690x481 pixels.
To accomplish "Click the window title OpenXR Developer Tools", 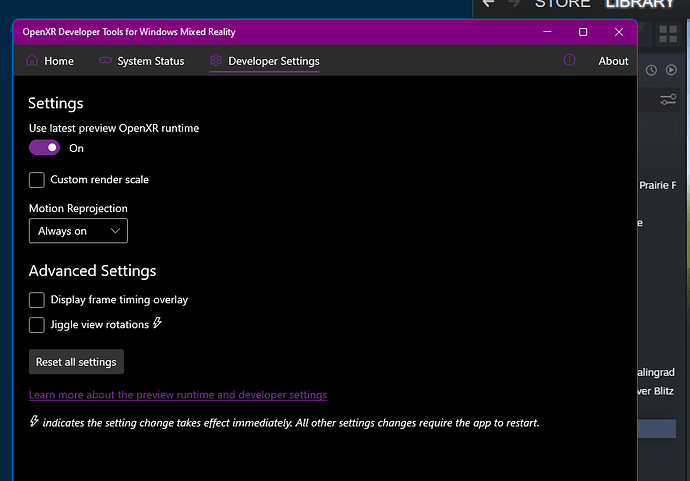I will coord(129,32).
